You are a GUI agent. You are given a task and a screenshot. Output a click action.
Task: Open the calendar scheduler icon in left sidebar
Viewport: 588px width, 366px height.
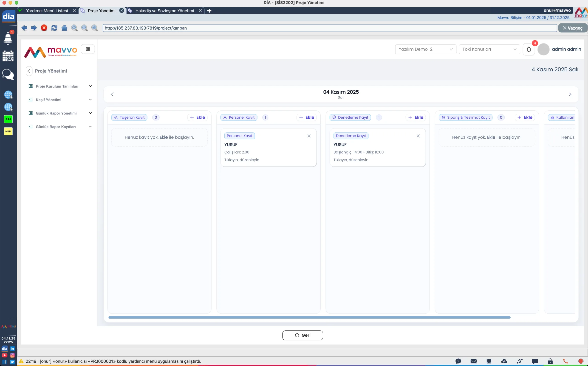(x=8, y=56)
